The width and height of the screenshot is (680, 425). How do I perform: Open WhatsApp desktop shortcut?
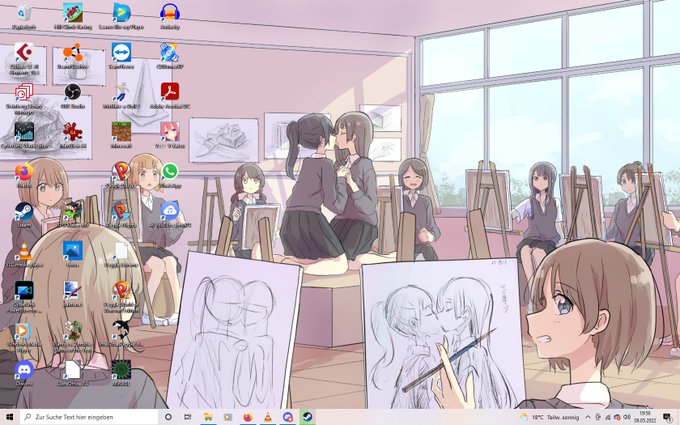pyautogui.click(x=170, y=175)
